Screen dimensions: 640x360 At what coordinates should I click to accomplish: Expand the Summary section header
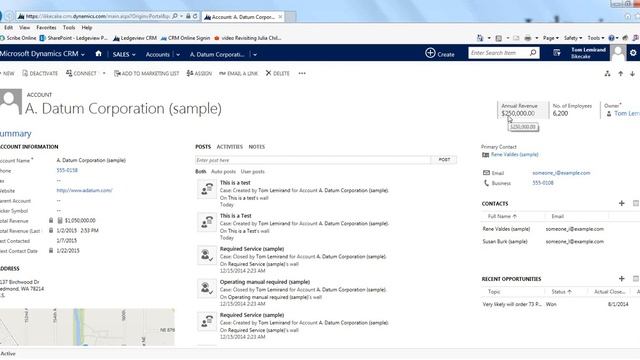tap(16, 133)
